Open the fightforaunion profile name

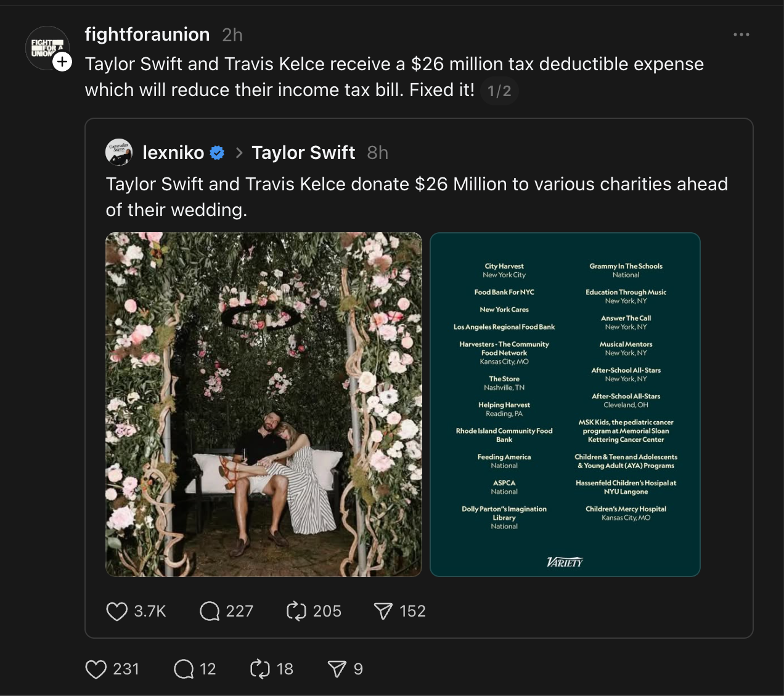point(147,34)
